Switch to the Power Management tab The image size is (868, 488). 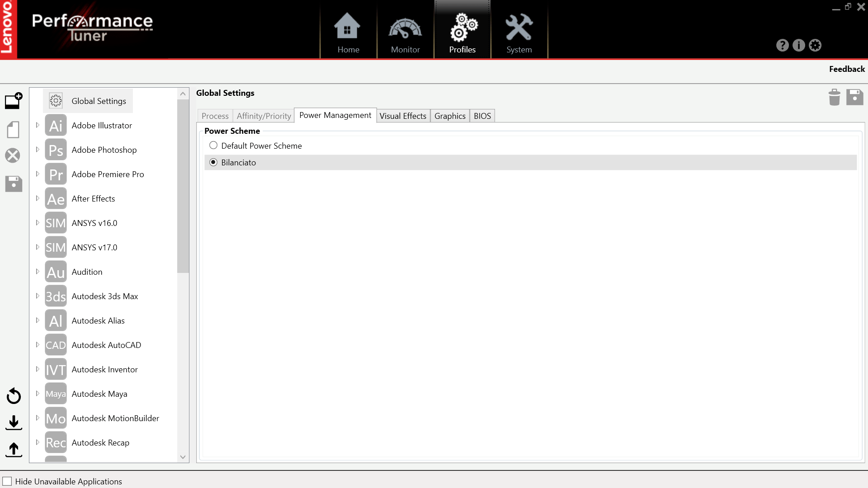[x=335, y=115]
